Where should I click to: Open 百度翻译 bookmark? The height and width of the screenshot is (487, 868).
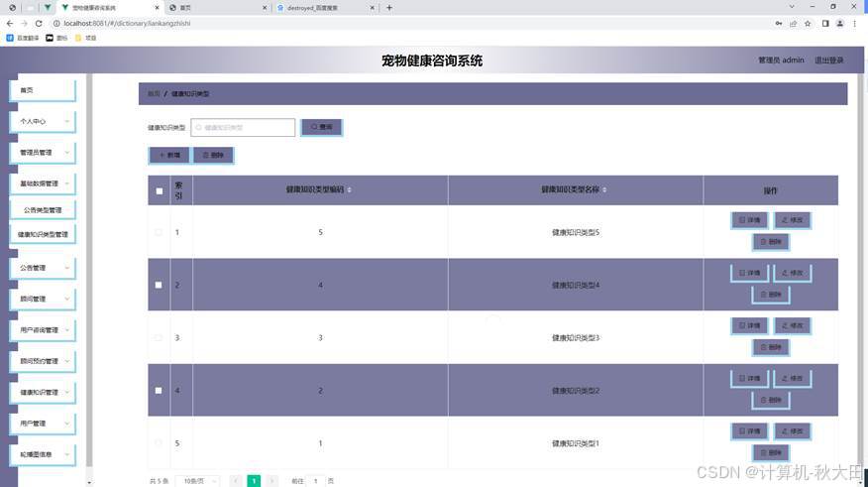click(x=23, y=38)
